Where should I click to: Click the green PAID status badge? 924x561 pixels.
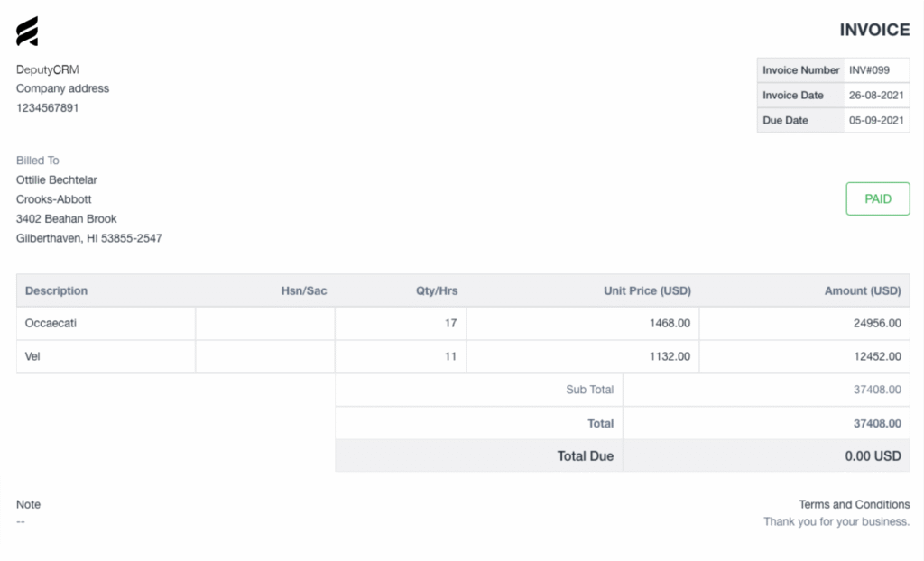pyautogui.click(x=877, y=198)
